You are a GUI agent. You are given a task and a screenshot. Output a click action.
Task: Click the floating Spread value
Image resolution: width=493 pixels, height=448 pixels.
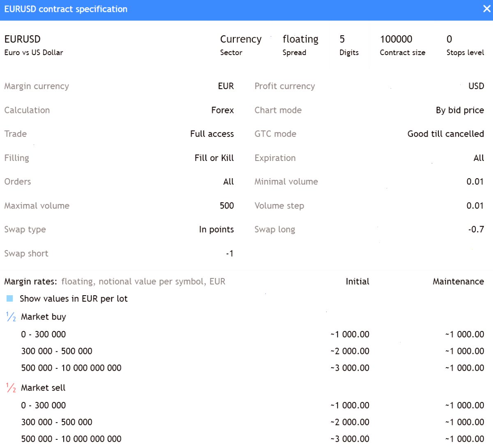pos(300,39)
